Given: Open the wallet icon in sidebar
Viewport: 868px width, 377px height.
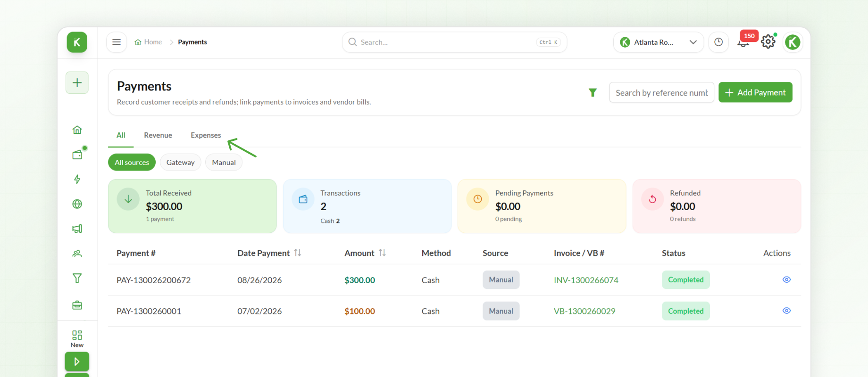Looking at the screenshot, I should click(77, 155).
